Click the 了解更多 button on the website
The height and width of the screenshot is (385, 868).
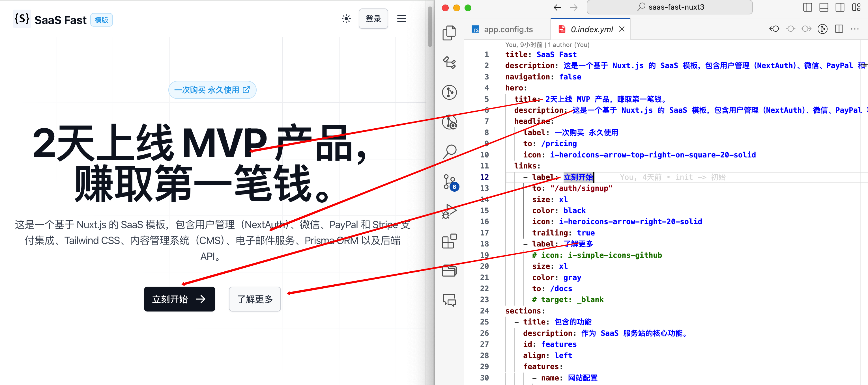click(255, 299)
